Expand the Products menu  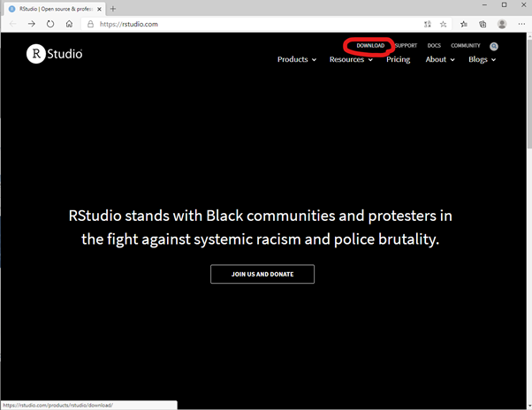pyautogui.click(x=297, y=59)
